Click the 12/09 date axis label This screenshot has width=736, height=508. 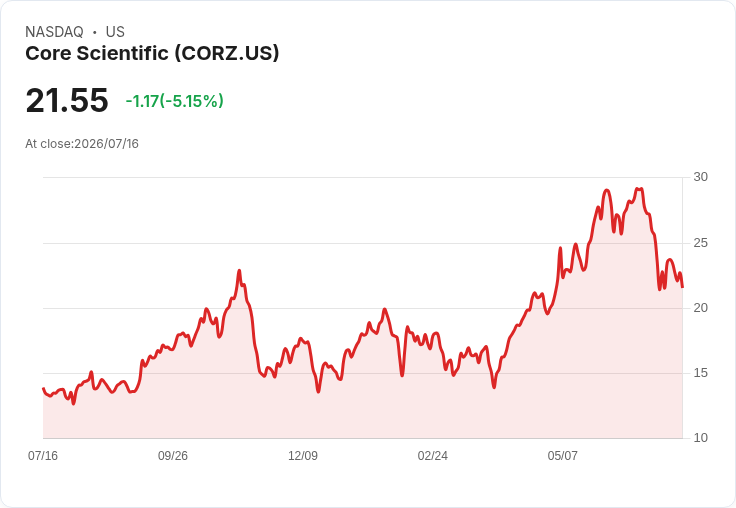click(x=303, y=455)
